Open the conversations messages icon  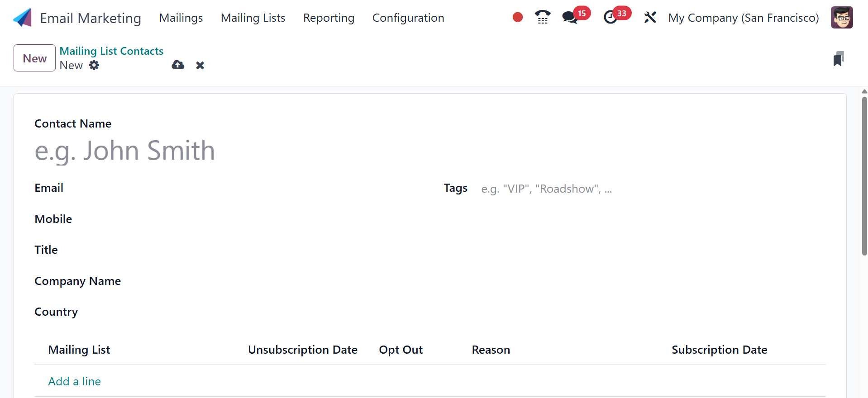(x=570, y=18)
